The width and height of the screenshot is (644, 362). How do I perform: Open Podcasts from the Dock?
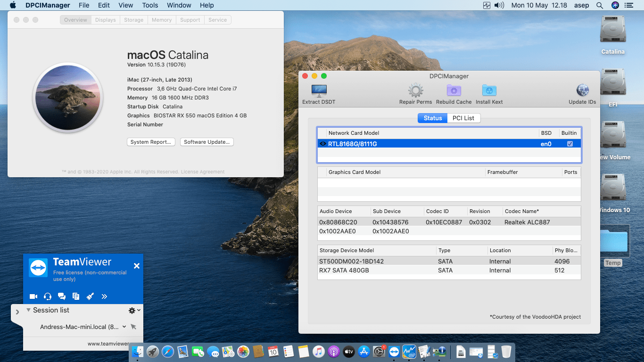pos(333,351)
